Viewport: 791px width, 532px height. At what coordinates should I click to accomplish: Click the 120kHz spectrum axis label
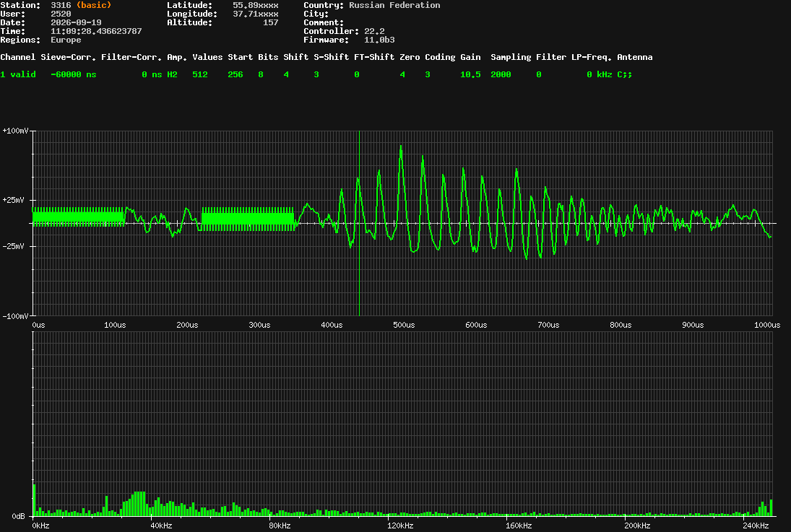(x=400, y=526)
